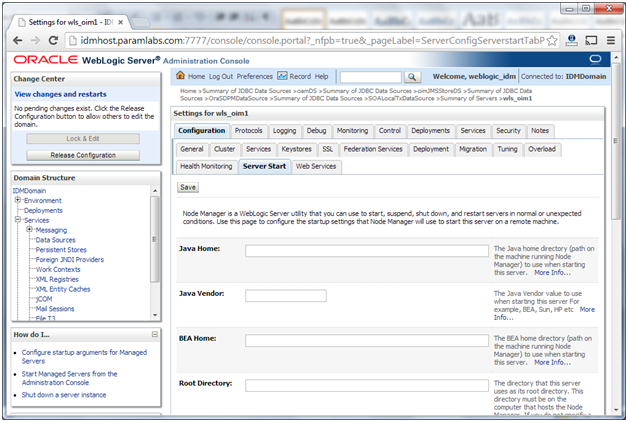628x422 pixels.
Task: Select the Federation Services sub-tab
Action: click(x=373, y=149)
